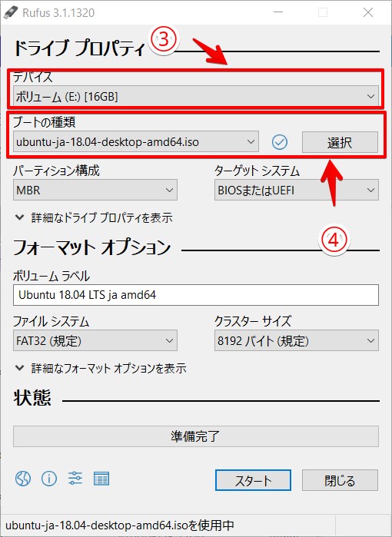Screen dimensions: 392x537
Task: Click the ISO checksum checkmark icon
Action: point(280,142)
